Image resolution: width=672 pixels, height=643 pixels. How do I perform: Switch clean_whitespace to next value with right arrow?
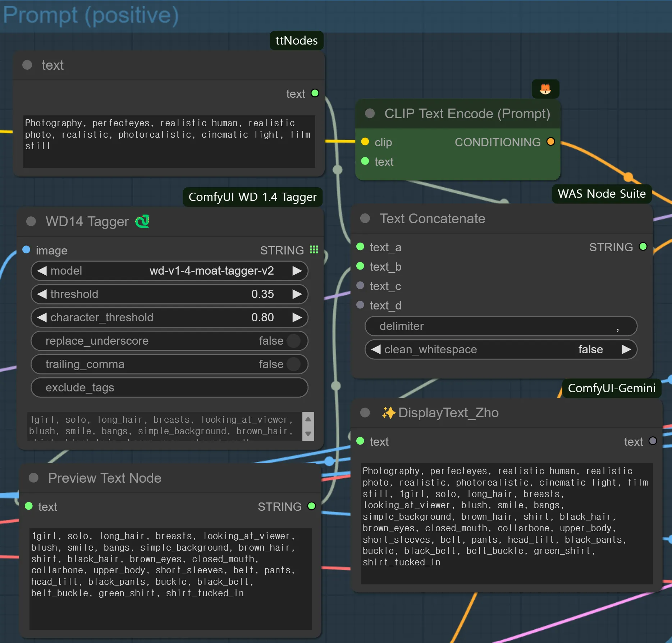626,349
